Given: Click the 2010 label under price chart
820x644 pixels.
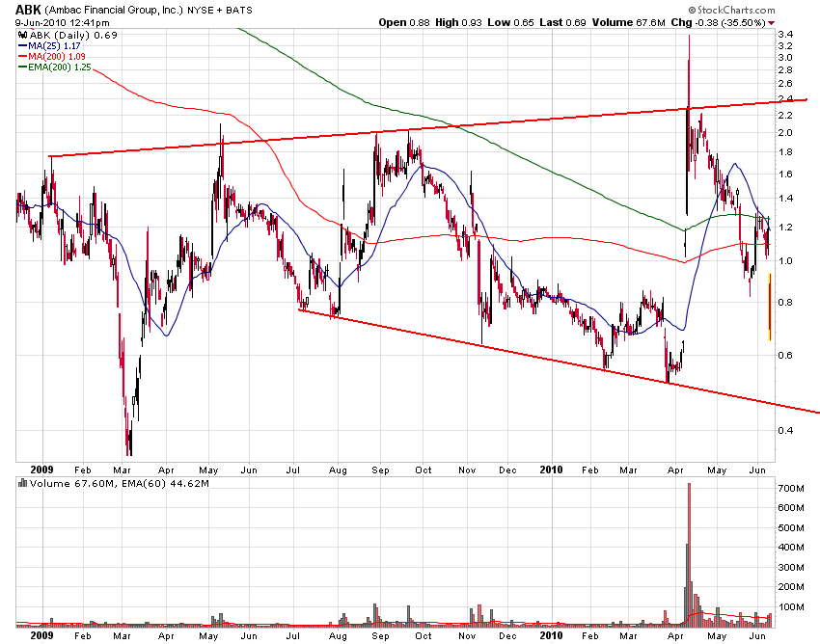Looking at the screenshot, I should [x=551, y=470].
